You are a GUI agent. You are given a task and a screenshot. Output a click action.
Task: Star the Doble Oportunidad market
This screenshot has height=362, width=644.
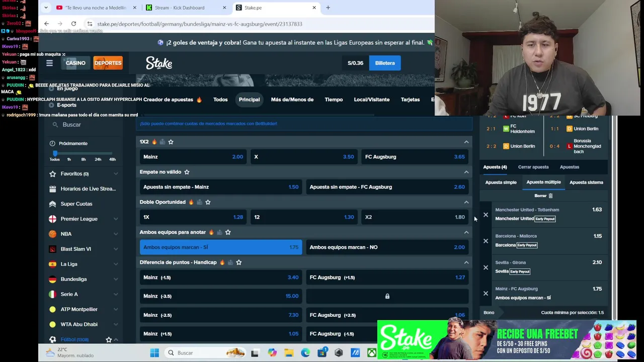[208, 202]
